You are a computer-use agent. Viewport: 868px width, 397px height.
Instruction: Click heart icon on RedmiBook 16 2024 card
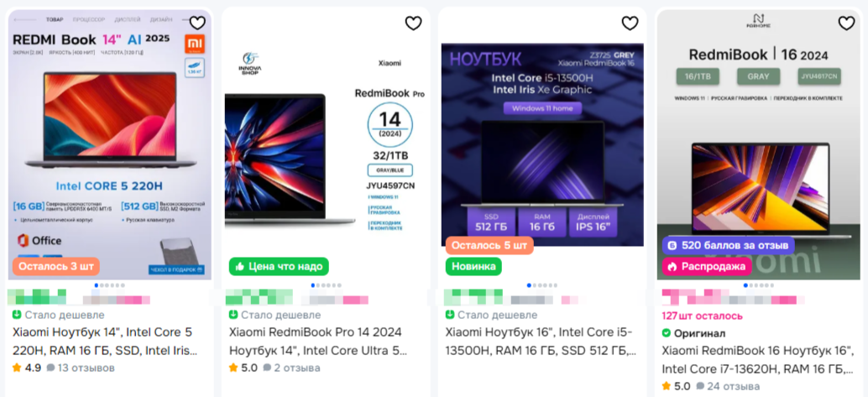[x=846, y=23]
